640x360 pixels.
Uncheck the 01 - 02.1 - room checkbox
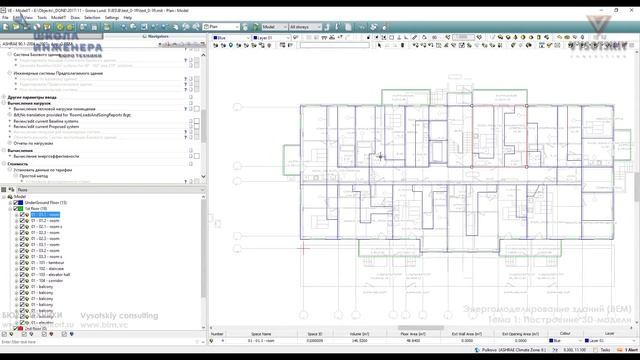pyautogui.click(x=22, y=227)
